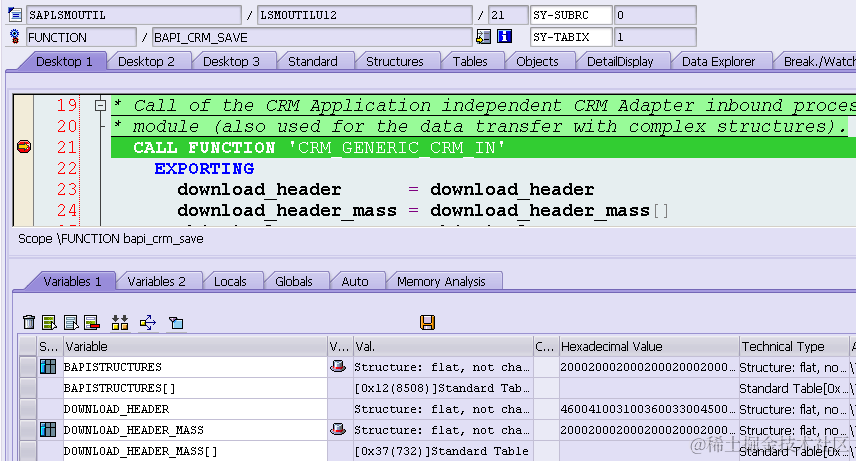
Task: Click the change-value icon in DOWNLOAD_HEADER_MASS row
Action: (338, 430)
